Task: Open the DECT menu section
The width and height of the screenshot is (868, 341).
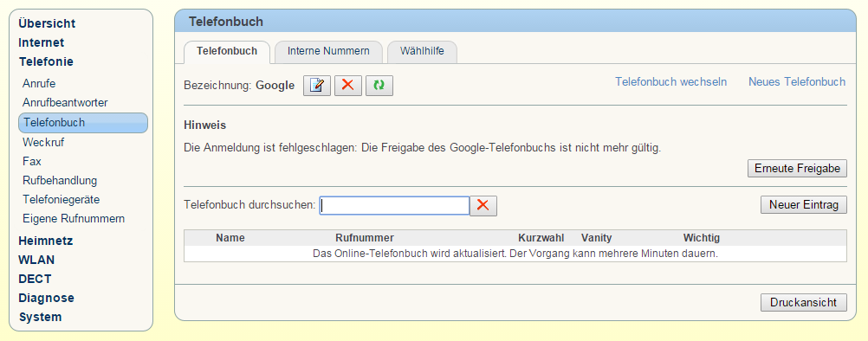Action: coord(35,279)
